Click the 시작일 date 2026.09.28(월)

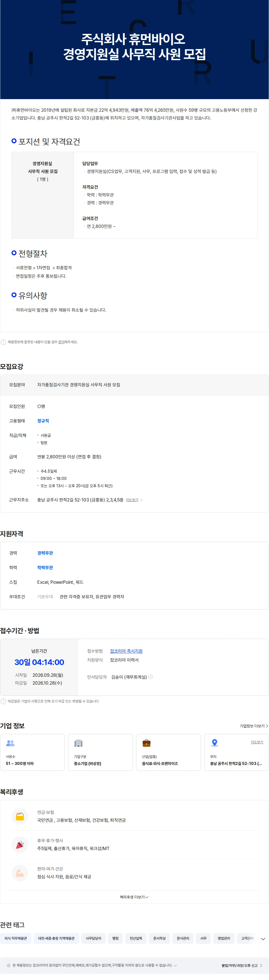click(48, 675)
